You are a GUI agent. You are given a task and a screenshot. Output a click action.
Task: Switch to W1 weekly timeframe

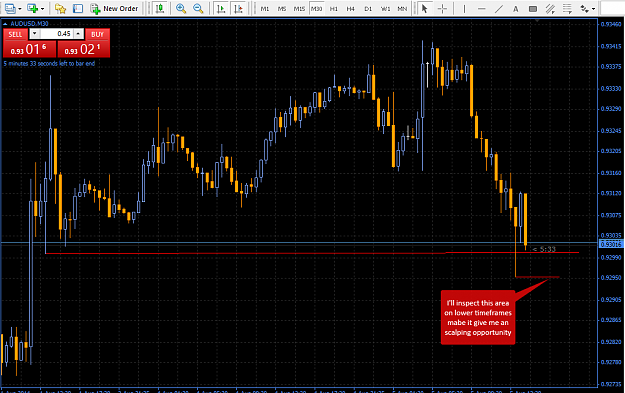[x=385, y=8]
